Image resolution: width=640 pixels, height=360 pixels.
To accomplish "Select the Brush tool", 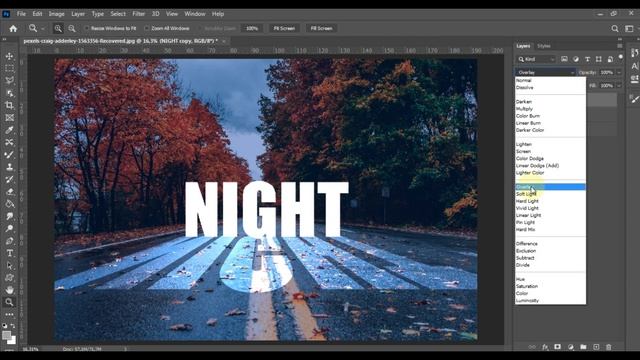I will coord(9,155).
